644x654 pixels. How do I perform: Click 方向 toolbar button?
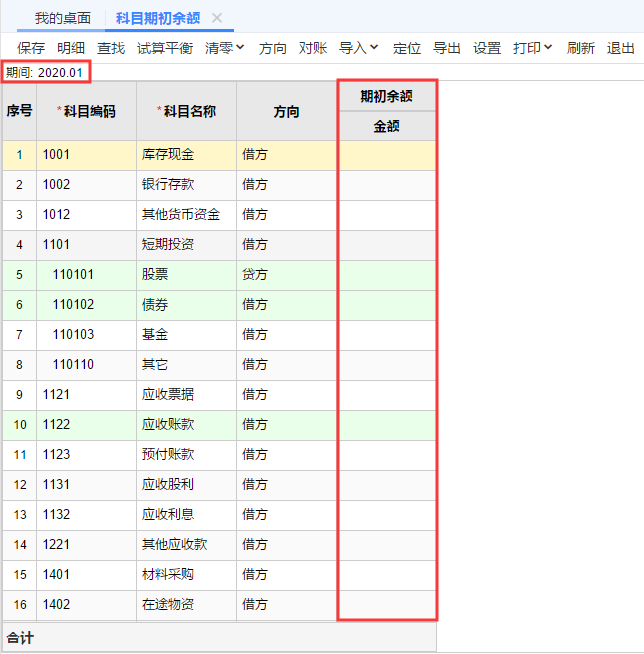coord(272,48)
